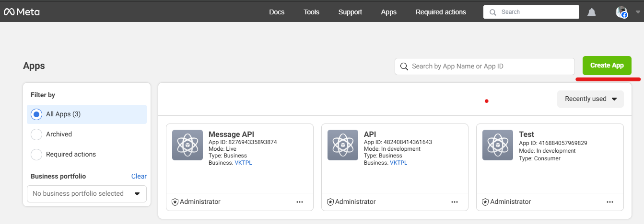Click the API app atom icon
Viewport: 644px width, 224px height.
pos(343,145)
